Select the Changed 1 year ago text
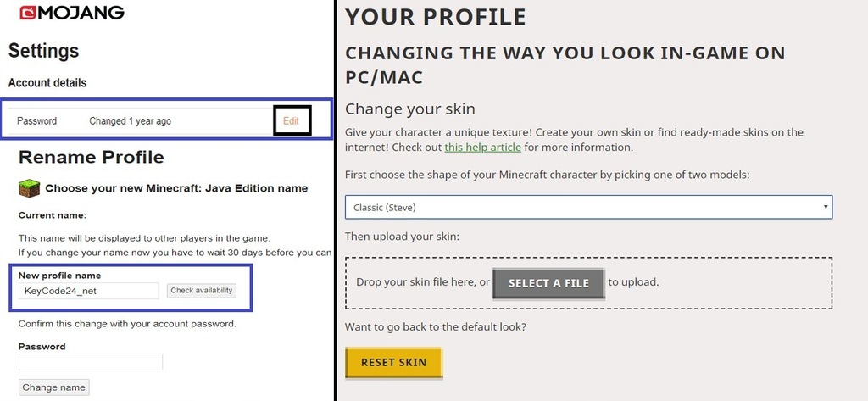The width and height of the screenshot is (868, 401). [x=130, y=120]
